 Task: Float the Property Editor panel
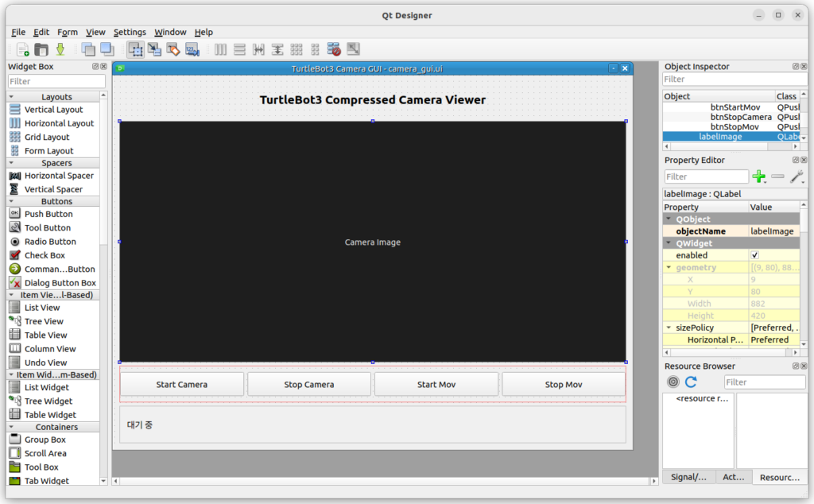795,160
